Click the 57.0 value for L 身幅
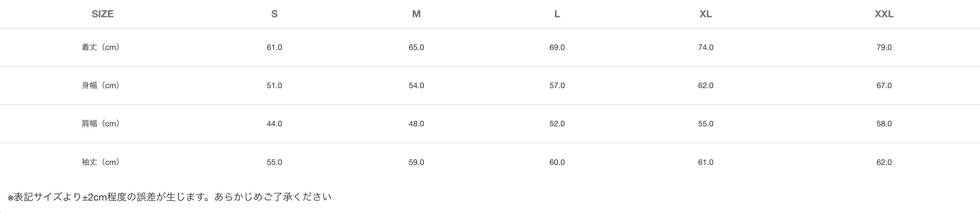980x213 pixels. click(557, 86)
